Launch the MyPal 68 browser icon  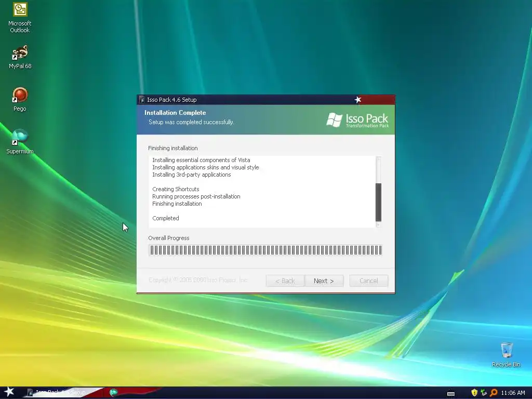pyautogui.click(x=20, y=57)
